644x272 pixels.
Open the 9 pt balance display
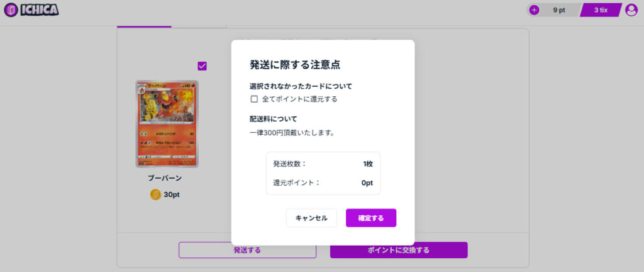coord(558,10)
